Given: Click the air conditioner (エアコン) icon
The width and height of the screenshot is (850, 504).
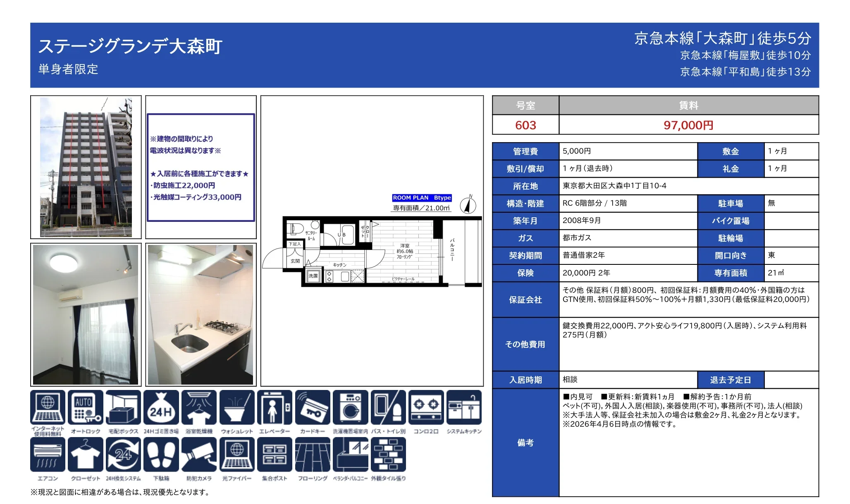Looking at the screenshot, I should click(x=48, y=454).
